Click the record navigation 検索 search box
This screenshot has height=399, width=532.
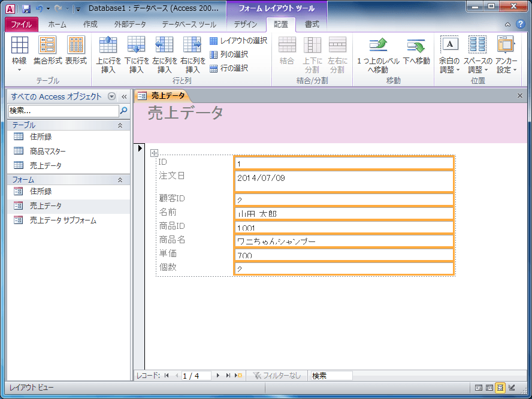pos(331,376)
